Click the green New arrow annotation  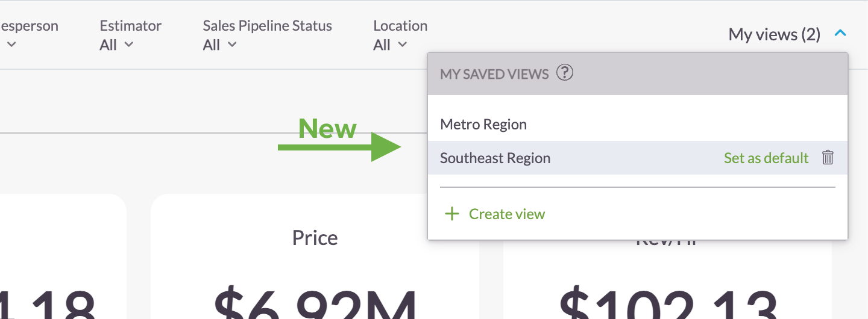point(339,147)
